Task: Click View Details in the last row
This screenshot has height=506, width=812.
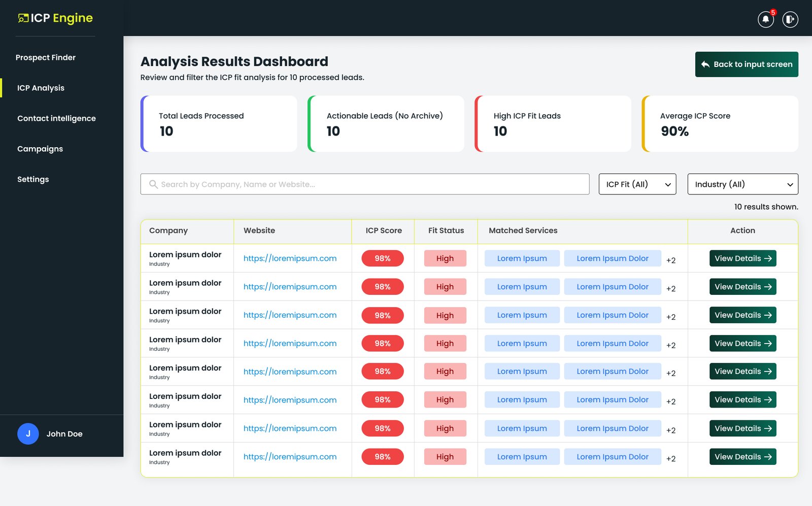Action: click(x=742, y=457)
